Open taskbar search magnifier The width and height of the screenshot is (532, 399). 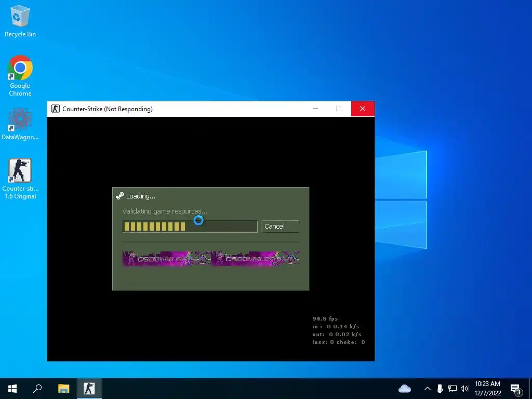click(37, 389)
